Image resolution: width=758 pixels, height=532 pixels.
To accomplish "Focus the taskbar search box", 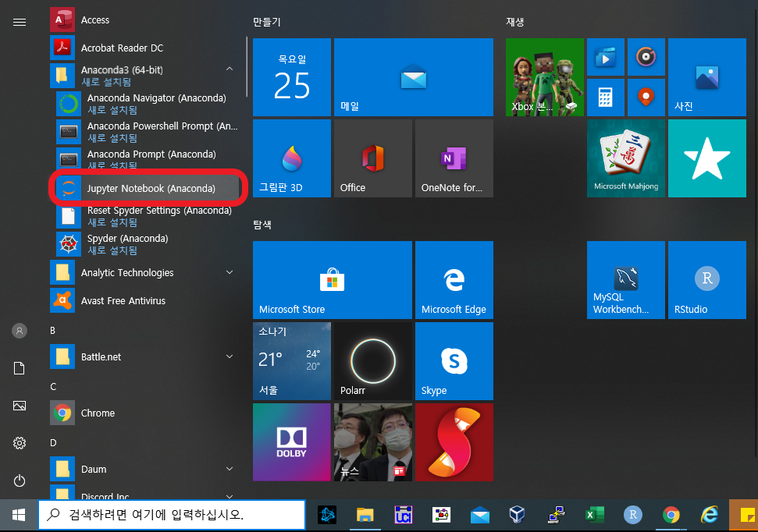I will [x=172, y=515].
